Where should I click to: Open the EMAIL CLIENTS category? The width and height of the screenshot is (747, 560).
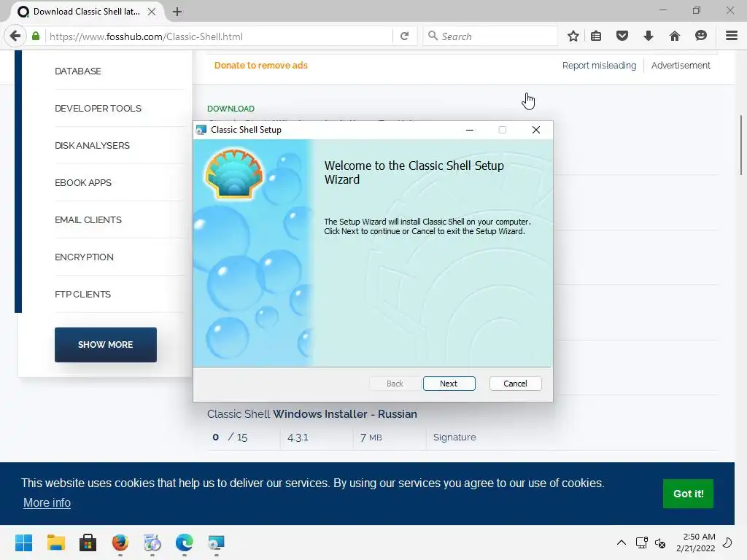point(88,220)
